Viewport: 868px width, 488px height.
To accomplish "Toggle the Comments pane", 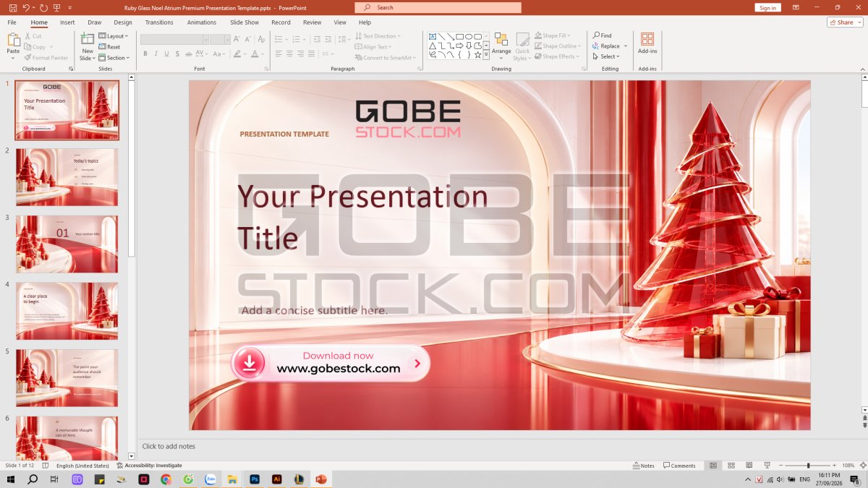I will pos(679,466).
